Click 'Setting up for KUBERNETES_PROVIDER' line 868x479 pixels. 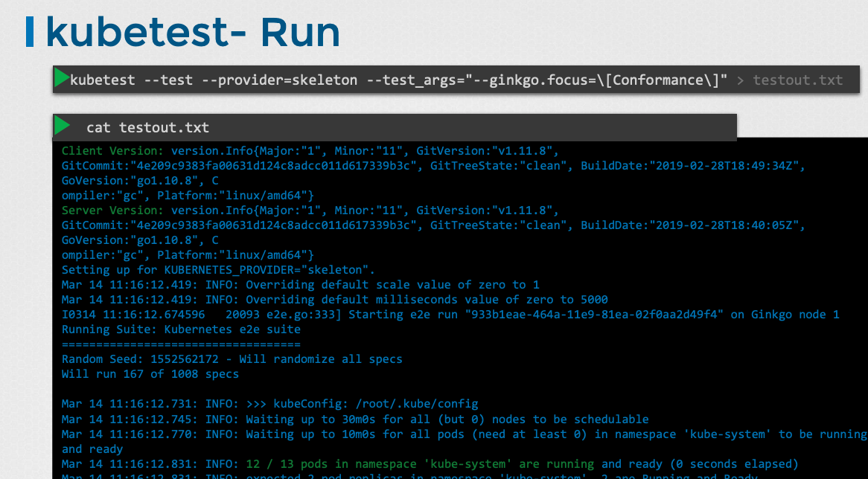click(218, 270)
